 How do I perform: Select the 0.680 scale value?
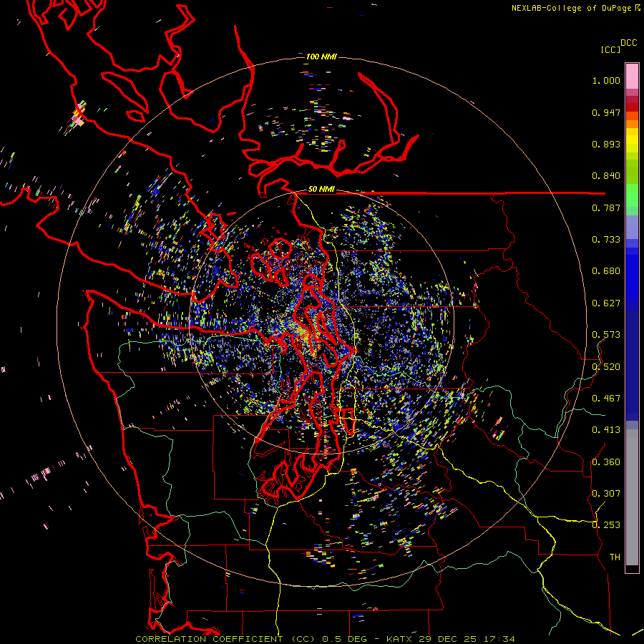[606, 271]
